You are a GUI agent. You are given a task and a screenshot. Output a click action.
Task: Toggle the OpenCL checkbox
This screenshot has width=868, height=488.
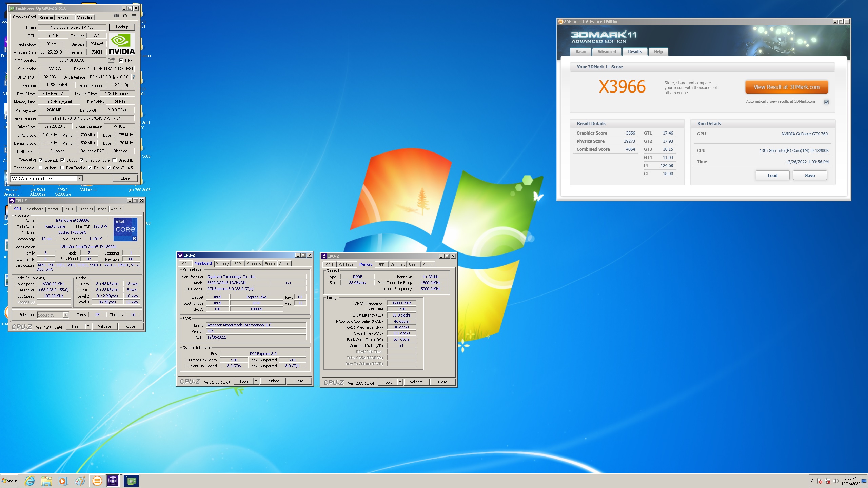pyautogui.click(x=41, y=160)
